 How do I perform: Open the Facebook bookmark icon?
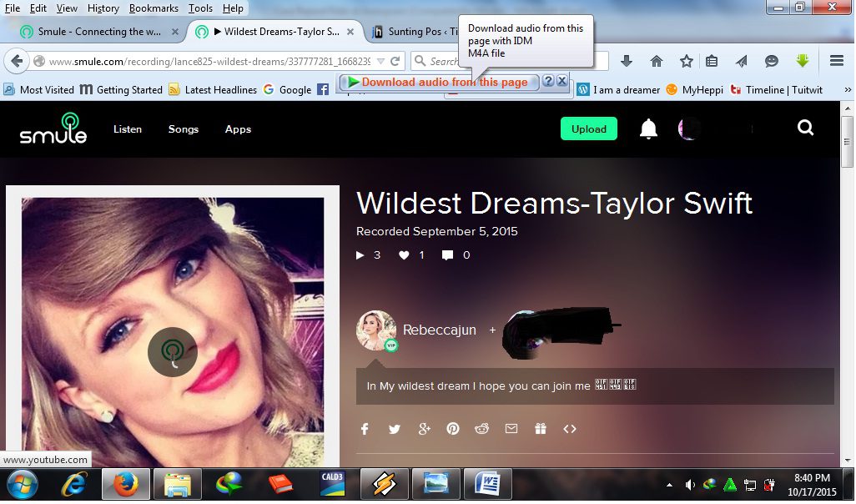tap(323, 89)
